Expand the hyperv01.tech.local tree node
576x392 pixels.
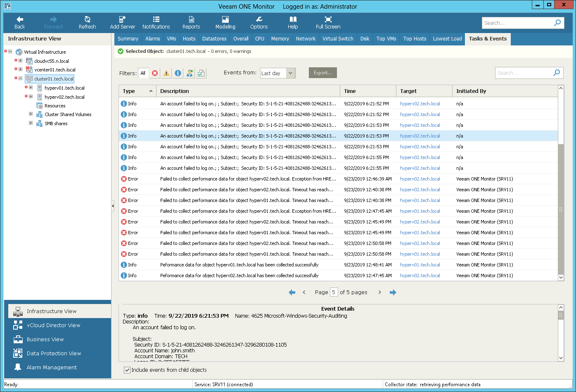point(31,88)
